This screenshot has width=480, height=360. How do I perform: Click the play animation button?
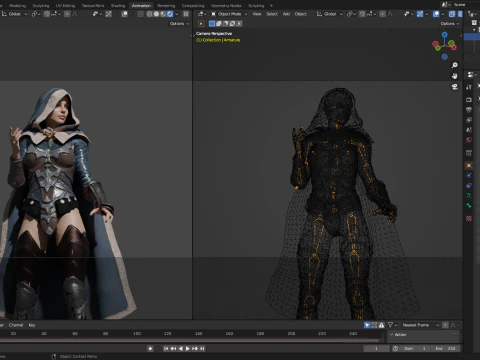(188, 349)
